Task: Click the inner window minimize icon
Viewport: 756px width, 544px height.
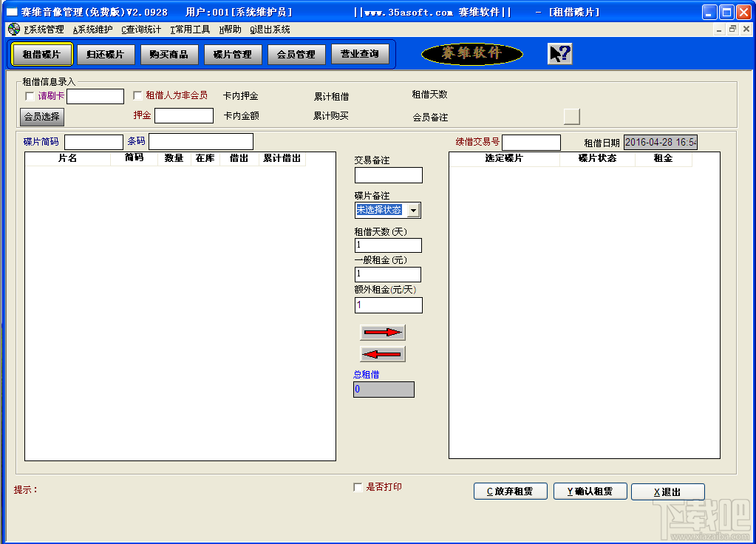Action: click(718, 29)
